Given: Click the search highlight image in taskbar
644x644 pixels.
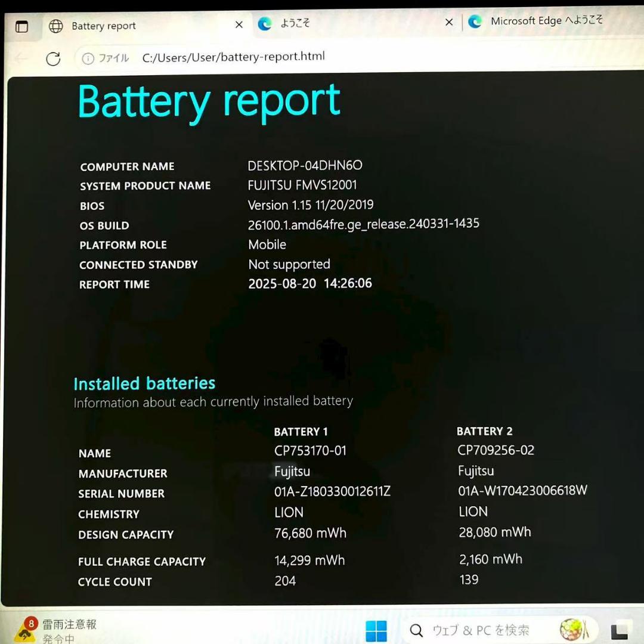Looking at the screenshot, I should tap(574, 629).
